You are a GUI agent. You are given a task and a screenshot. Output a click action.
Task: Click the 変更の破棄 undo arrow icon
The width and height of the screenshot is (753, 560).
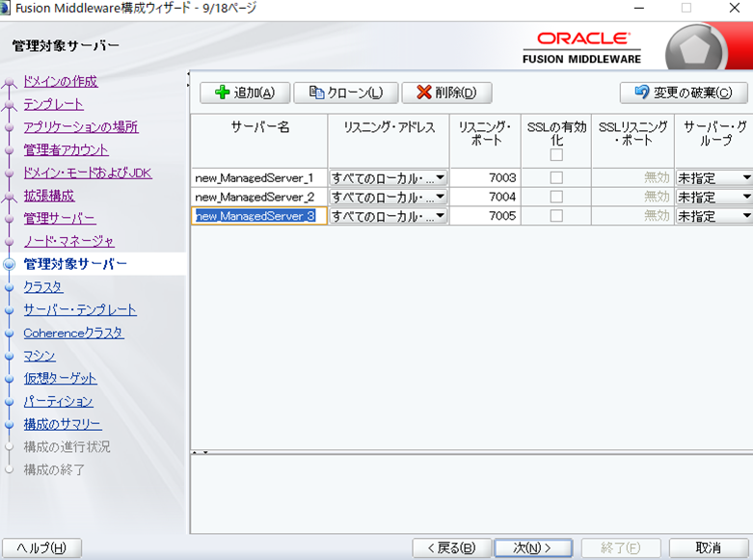pyautogui.click(x=641, y=93)
